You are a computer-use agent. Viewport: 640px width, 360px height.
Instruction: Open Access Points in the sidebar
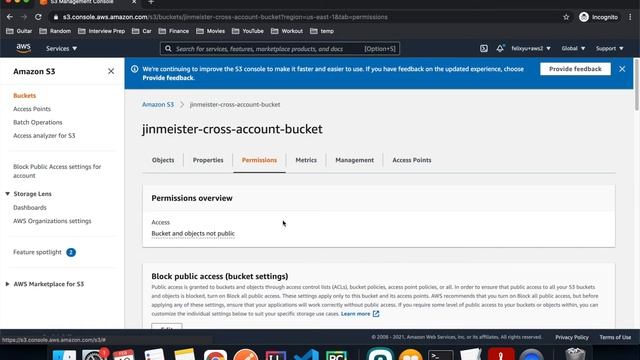coord(32,109)
